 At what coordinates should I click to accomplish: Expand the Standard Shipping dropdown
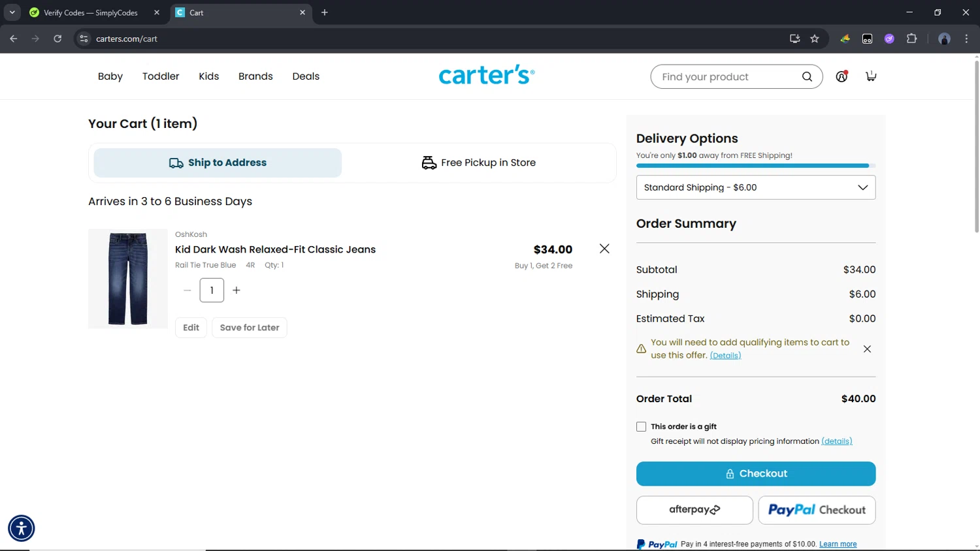pos(756,187)
